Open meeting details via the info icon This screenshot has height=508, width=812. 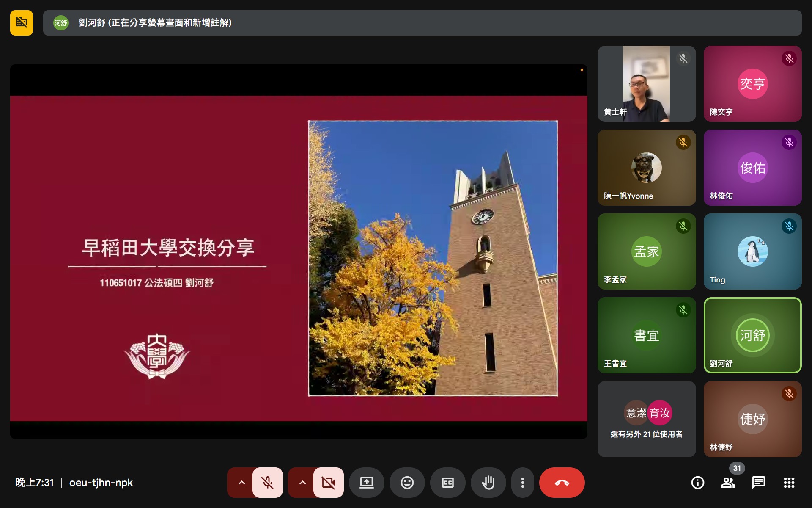click(698, 483)
